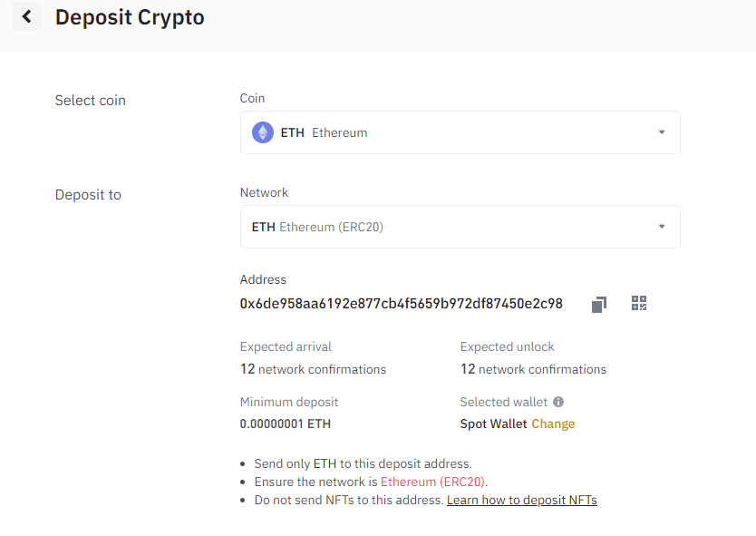Copy the deposit address with the copy icon
Image resolution: width=756 pixels, height=536 pixels.
tap(599, 304)
